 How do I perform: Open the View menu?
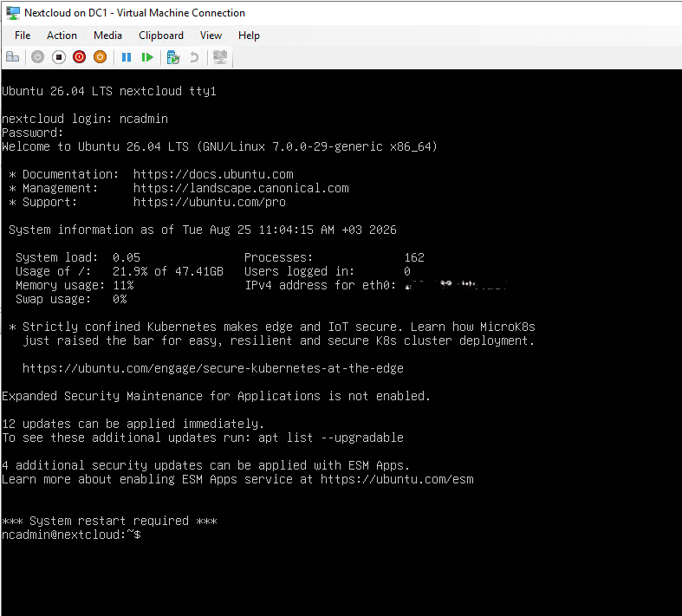tap(211, 36)
